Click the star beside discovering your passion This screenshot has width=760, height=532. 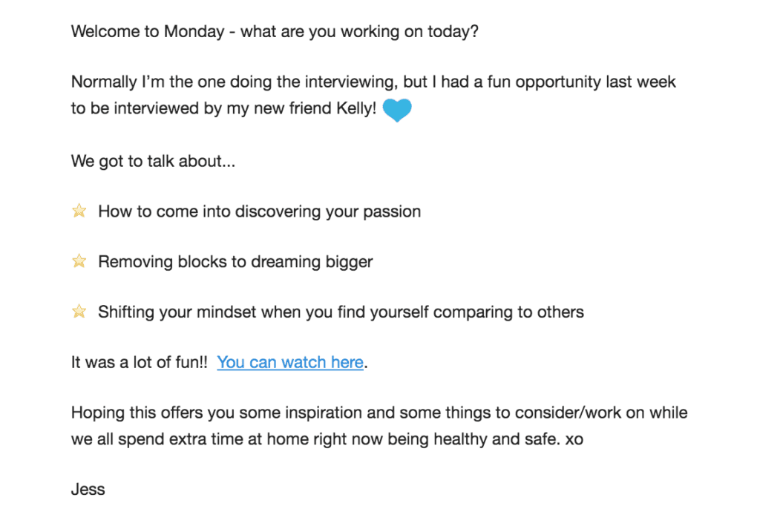(x=79, y=211)
